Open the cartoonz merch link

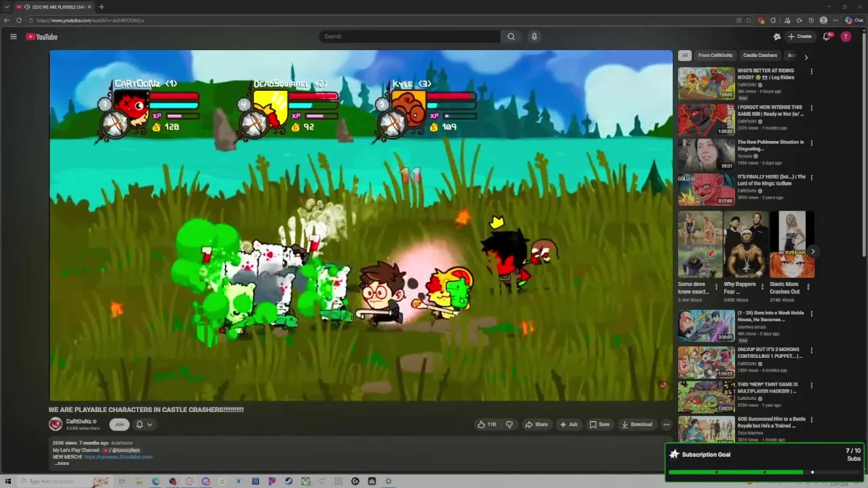coord(118,457)
